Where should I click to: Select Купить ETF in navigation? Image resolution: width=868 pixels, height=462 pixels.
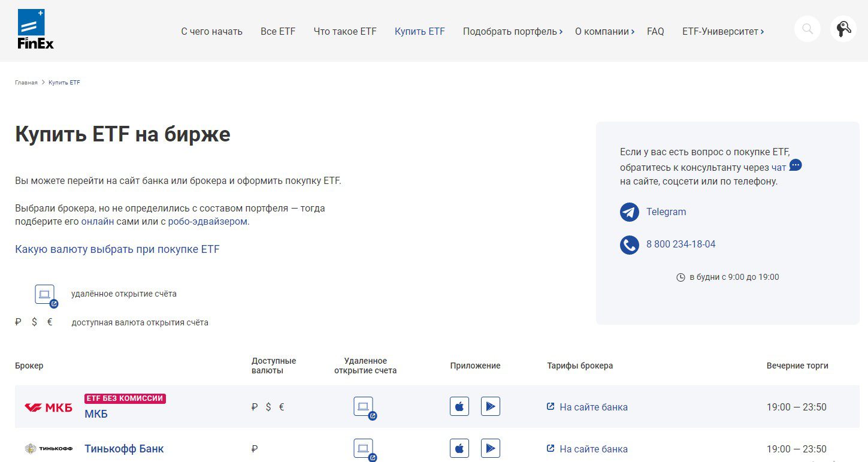pos(420,31)
